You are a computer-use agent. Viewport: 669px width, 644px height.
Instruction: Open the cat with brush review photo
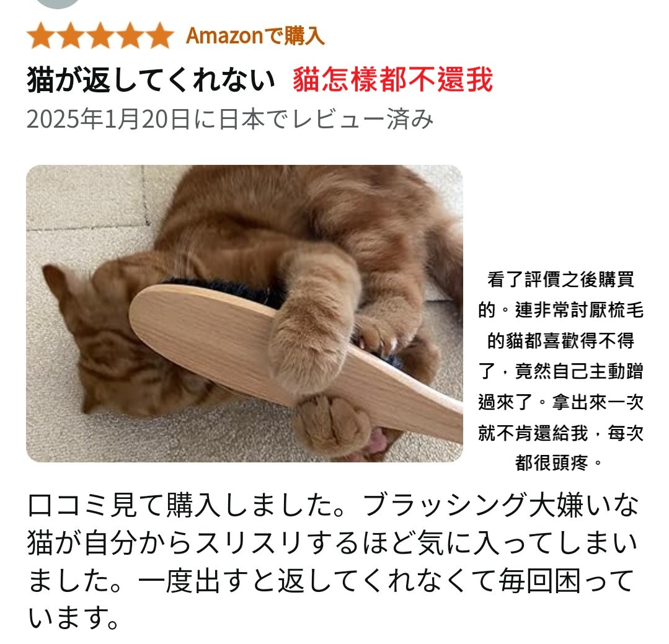(x=244, y=314)
